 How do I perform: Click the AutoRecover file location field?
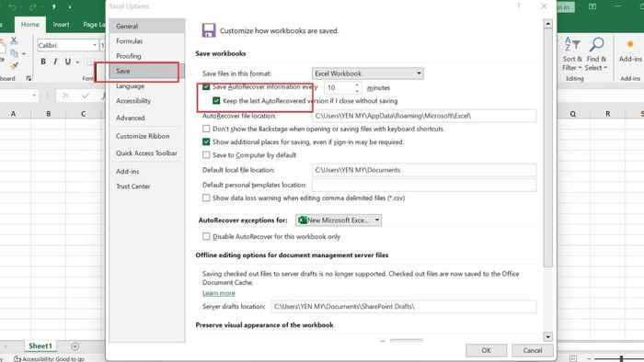point(424,116)
